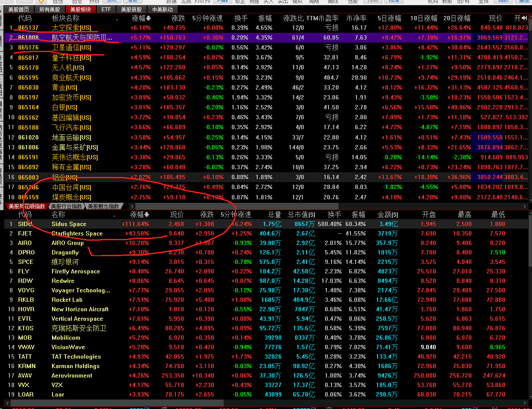
Task: Sort sectors by 市净率 column header
Action: click(357, 19)
